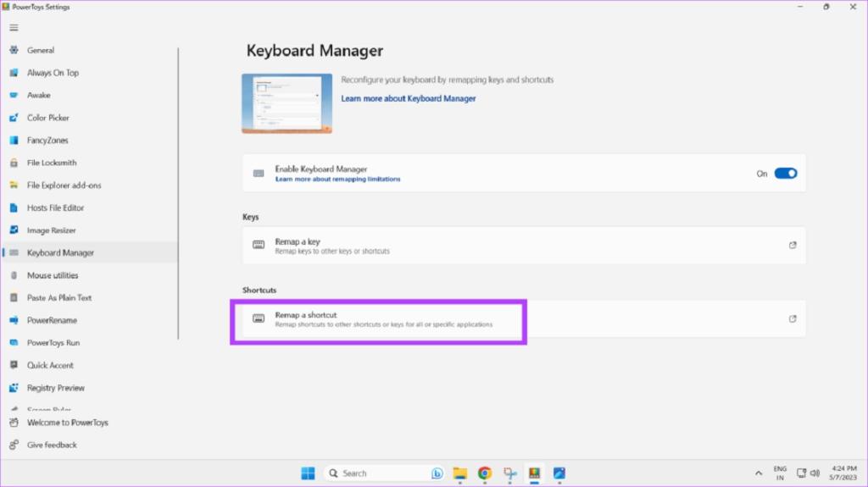Image resolution: width=868 pixels, height=487 pixels.
Task: Open the Color Picker page
Action: click(90, 118)
